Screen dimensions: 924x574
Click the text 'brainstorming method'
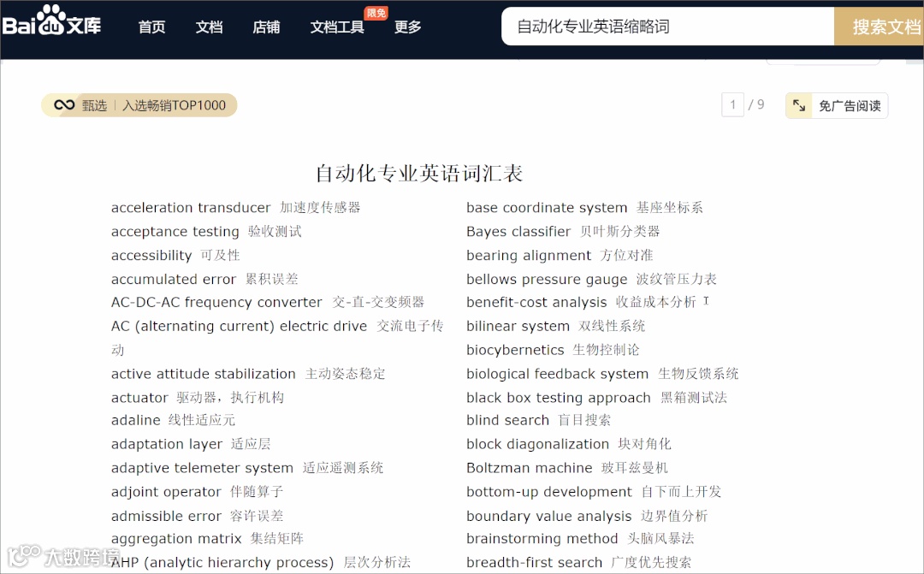click(542, 539)
